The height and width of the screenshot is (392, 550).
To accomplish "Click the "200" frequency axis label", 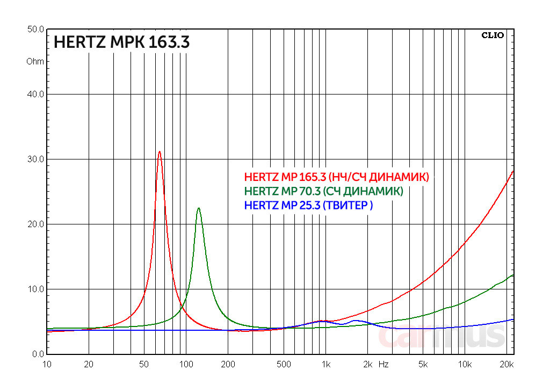I will [x=228, y=365].
